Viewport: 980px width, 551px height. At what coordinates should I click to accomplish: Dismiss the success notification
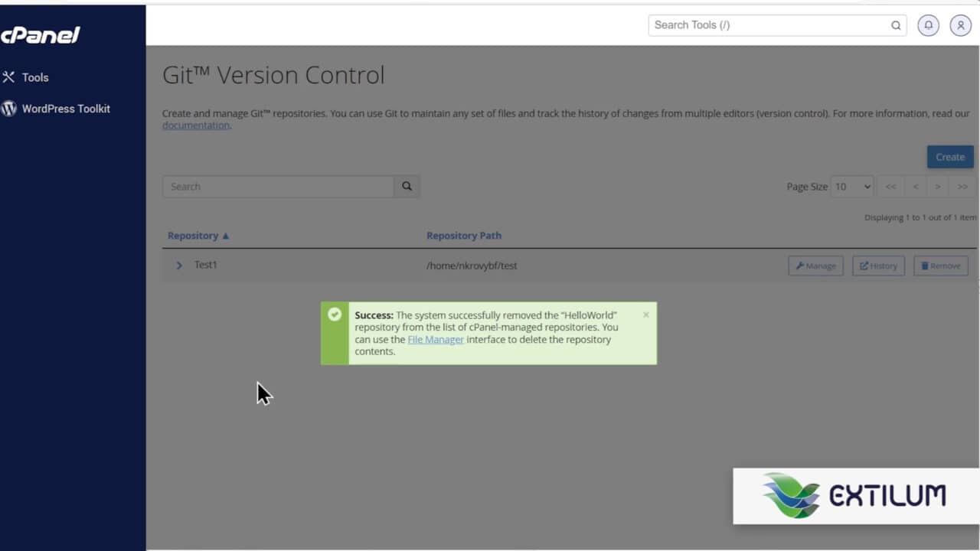645,314
